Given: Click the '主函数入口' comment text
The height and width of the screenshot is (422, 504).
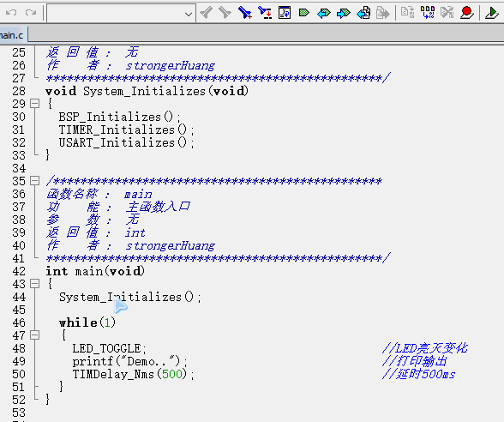Looking at the screenshot, I should click(x=158, y=207).
